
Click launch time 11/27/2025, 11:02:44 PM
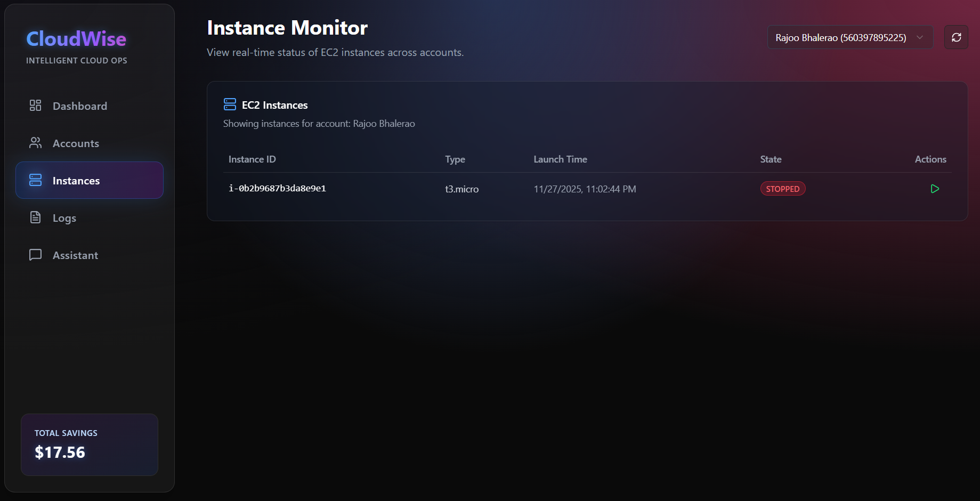point(585,189)
